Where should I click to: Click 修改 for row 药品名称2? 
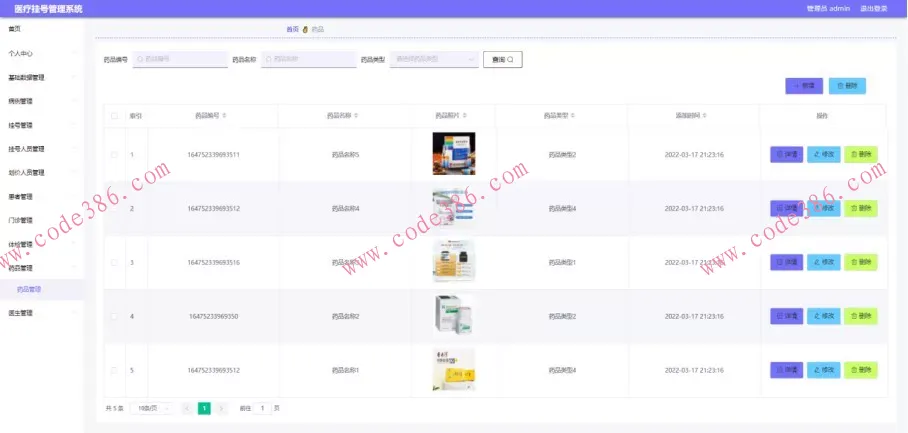823,316
